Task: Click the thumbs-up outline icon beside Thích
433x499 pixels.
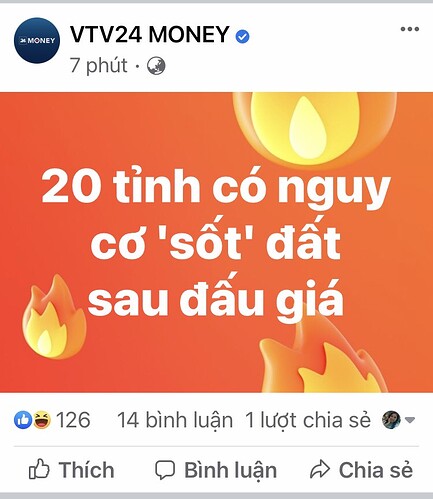Action: (39, 469)
